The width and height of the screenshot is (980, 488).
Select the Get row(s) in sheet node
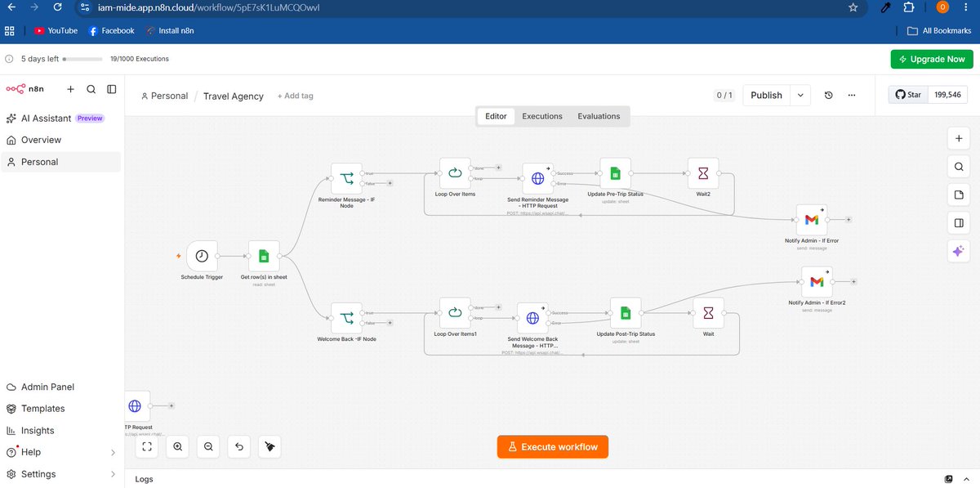263,256
